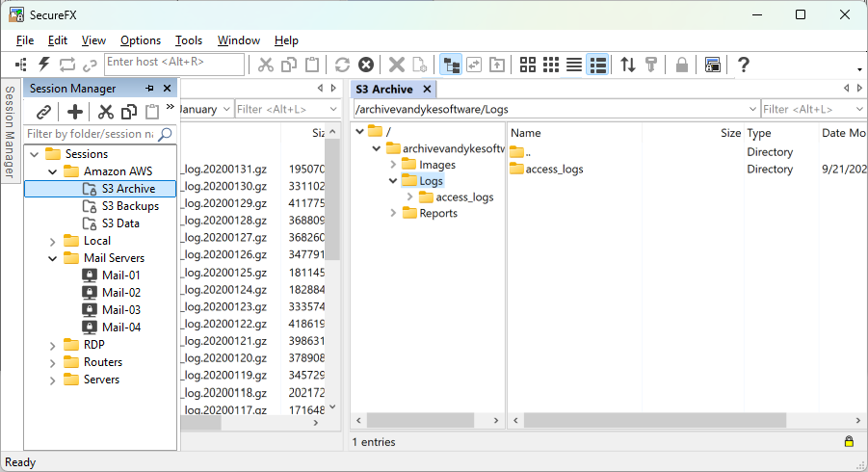Switch to Details view mode
The width and height of the screenshot is (868, 472).
pyautogui.click(x=597, y=65)
